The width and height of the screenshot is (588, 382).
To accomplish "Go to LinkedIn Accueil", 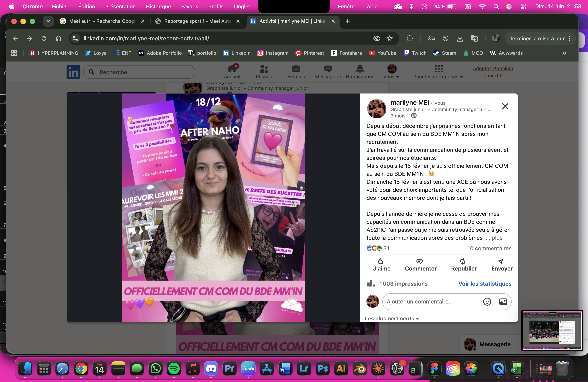I will point(232,72).
